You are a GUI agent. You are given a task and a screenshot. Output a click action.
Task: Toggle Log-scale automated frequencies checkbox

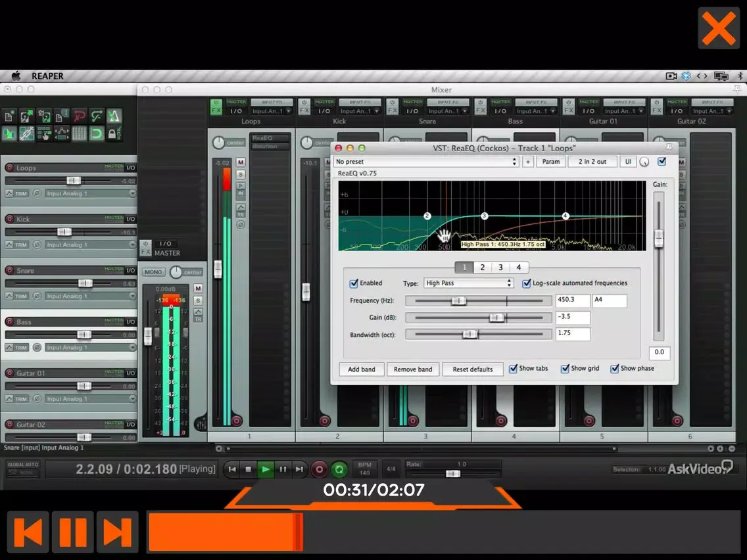pos(527,283)
